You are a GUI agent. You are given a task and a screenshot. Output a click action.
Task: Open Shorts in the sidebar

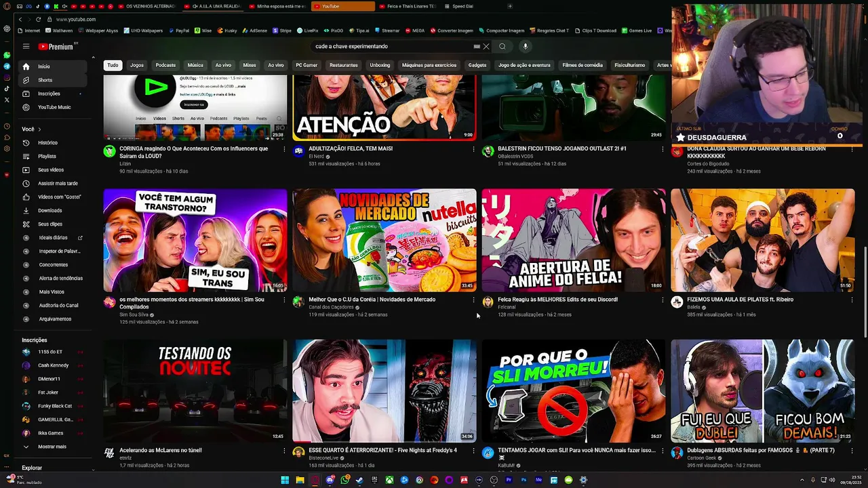[54, 80]
